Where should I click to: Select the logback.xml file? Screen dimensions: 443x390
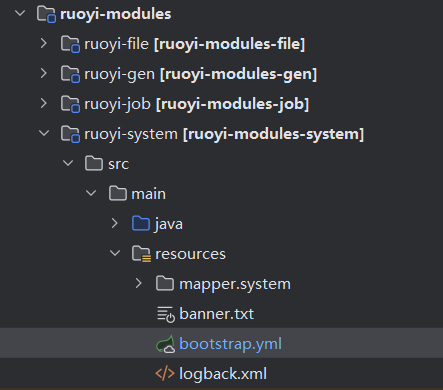click(x=223, y=374)
